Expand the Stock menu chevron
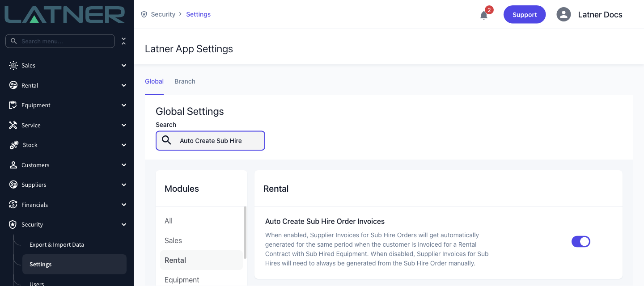Screen dimensions: 644x286 tap(124, 145)
